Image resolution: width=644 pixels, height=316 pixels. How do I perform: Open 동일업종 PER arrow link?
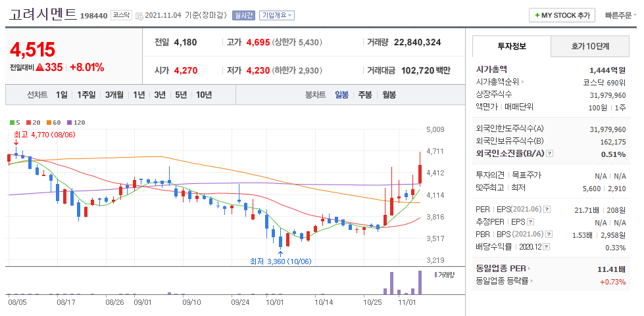[530, 269]
